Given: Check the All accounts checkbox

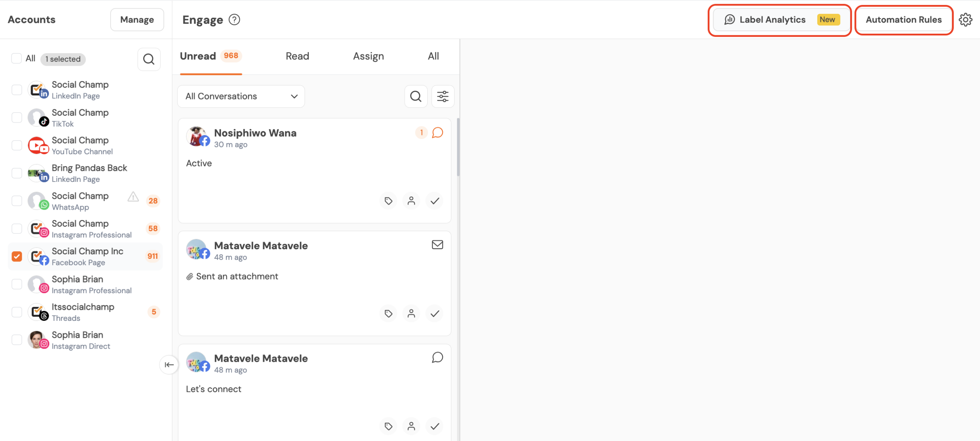Looking at the screenshot, I should coord(16,59).
